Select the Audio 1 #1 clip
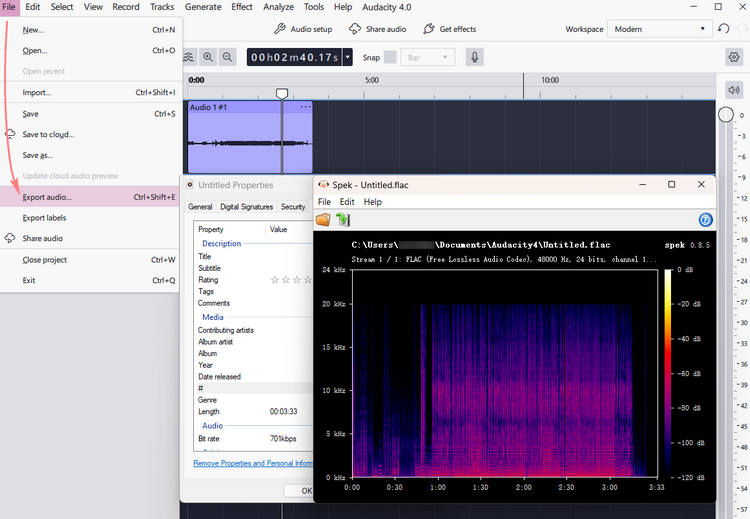 pyautogui.click(x=250, y=137)
